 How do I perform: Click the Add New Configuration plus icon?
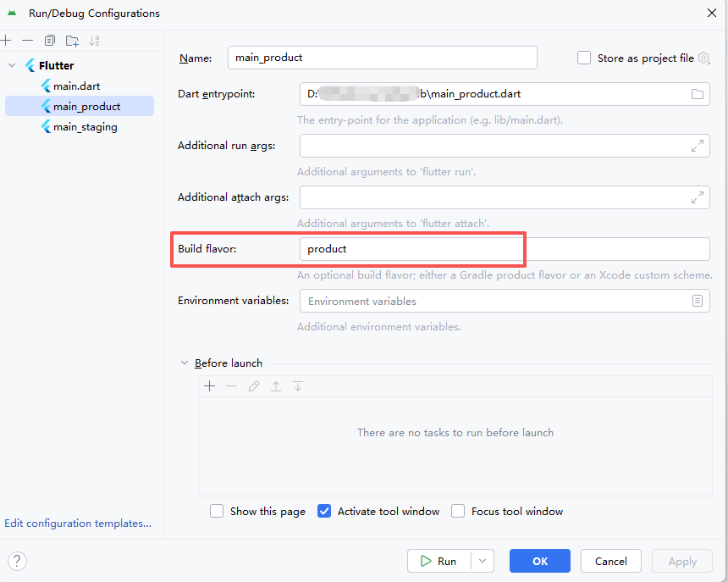coord(6,41)
